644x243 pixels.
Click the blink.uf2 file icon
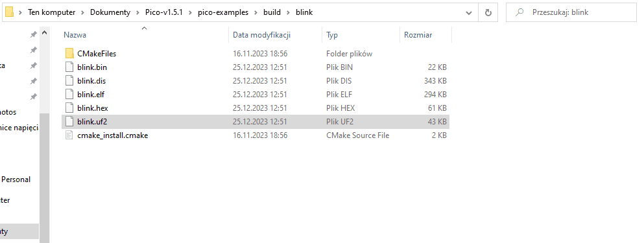pyautogui.click(x=69, y=121)
